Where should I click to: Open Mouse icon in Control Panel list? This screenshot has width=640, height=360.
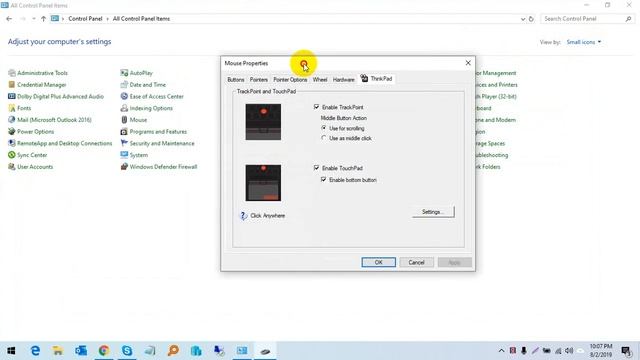(124, 120)
